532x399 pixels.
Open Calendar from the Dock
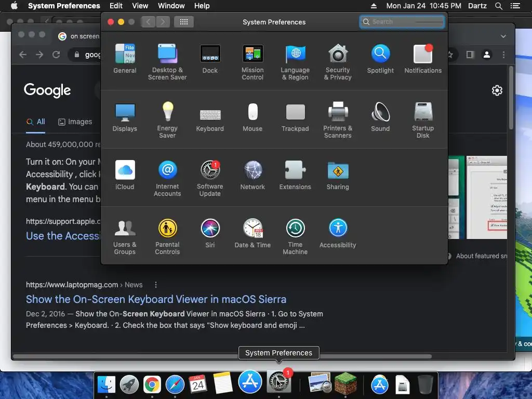[198, 384]
